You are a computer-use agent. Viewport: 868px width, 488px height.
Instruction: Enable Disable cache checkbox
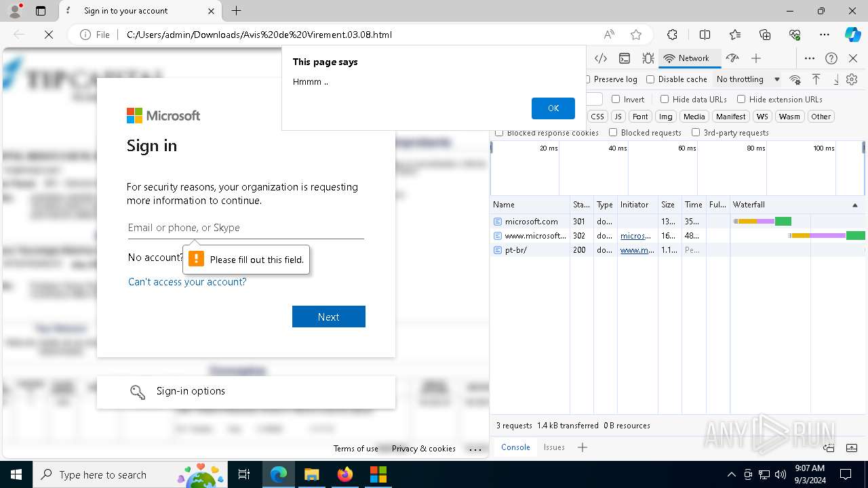pyautogui.click(x=650, y=79)
